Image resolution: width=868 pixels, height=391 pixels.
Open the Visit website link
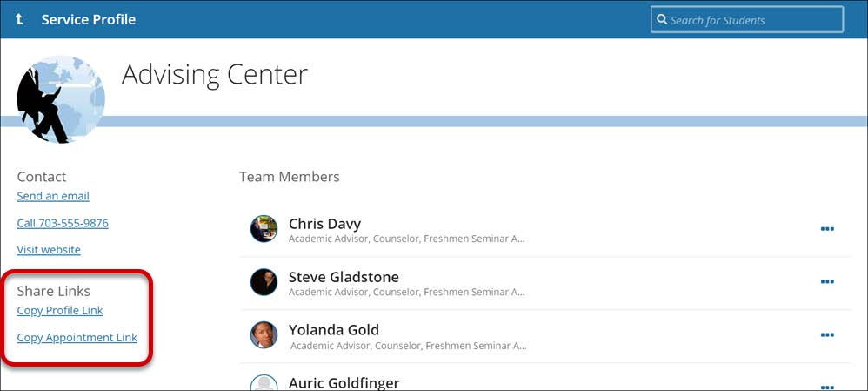point(49,250)
